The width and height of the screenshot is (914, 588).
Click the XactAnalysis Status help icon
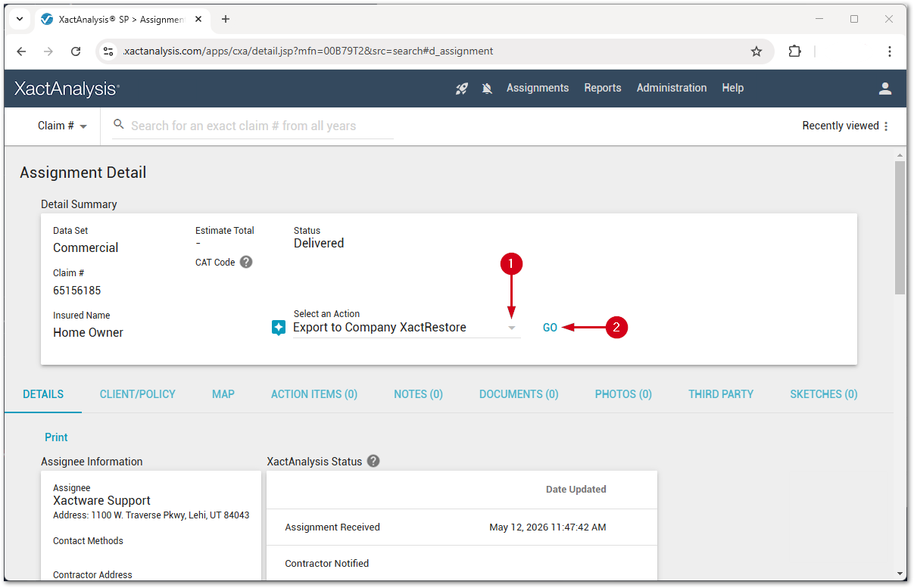(x=373, y=461)
